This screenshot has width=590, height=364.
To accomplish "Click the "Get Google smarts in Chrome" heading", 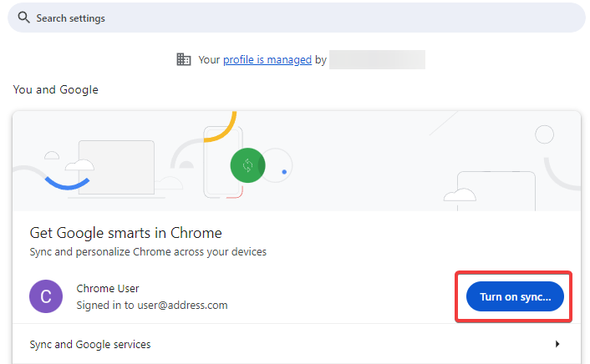I will 125,233.
